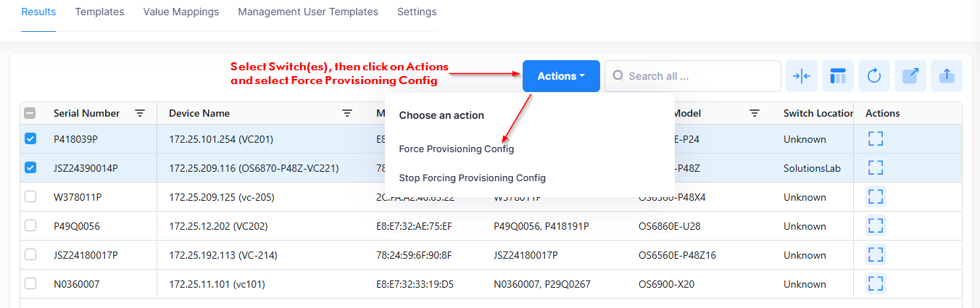The image size is (980, 308).
Task: Click the export upload icon
Action: 947,76
